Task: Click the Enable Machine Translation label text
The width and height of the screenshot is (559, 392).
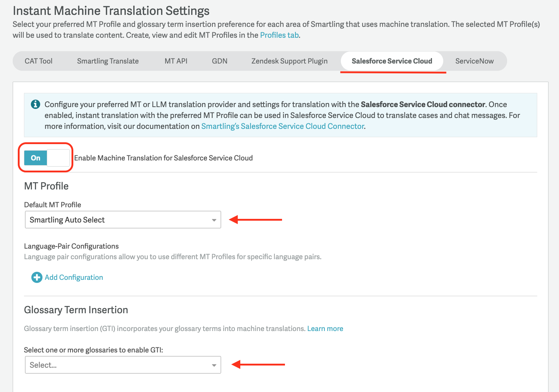Action: click(163, 158)
